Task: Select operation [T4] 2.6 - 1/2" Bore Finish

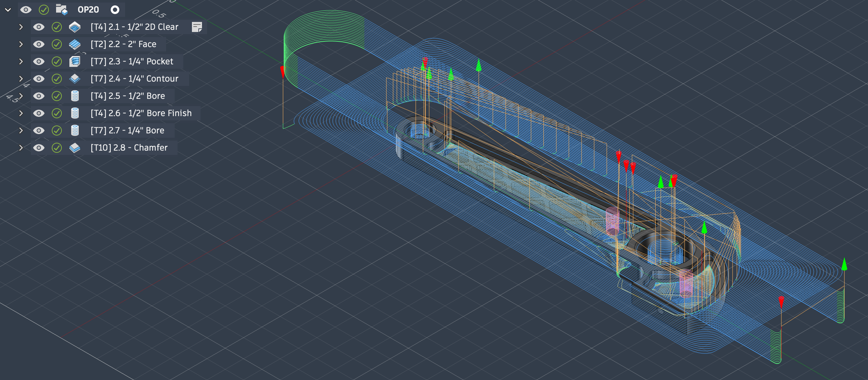Action: [141, 113]
